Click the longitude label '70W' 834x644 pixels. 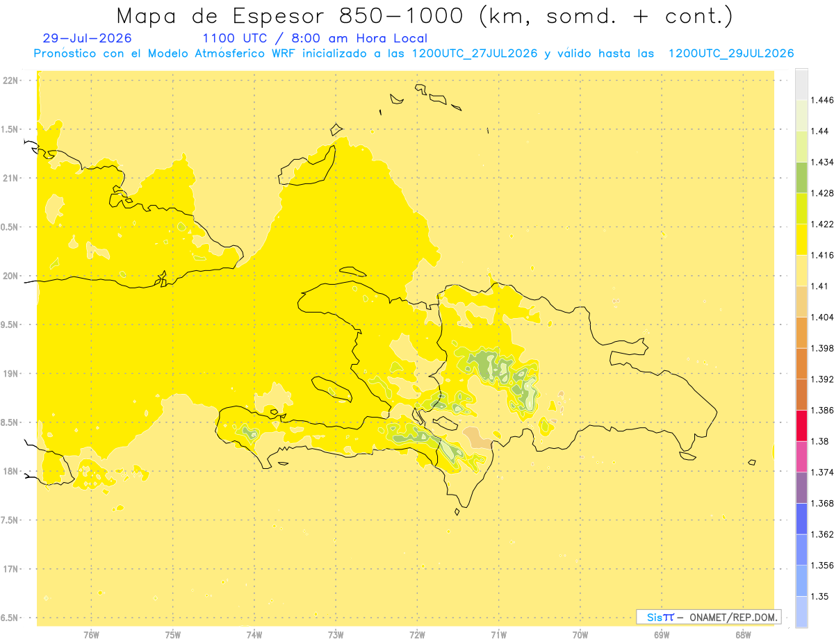pos(580,634)
